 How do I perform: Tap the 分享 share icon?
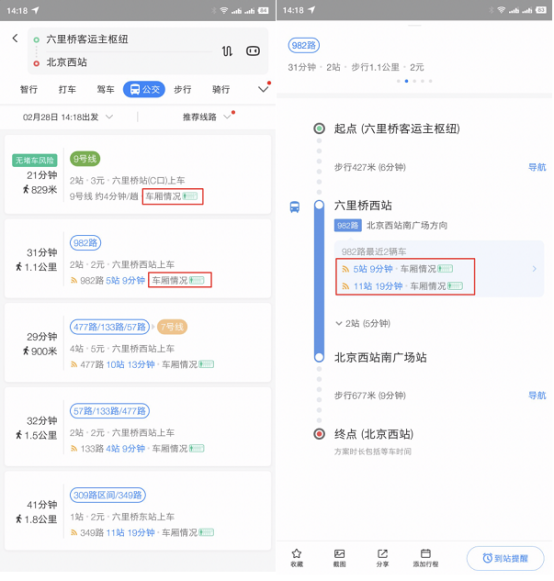(x=382, y=558)
